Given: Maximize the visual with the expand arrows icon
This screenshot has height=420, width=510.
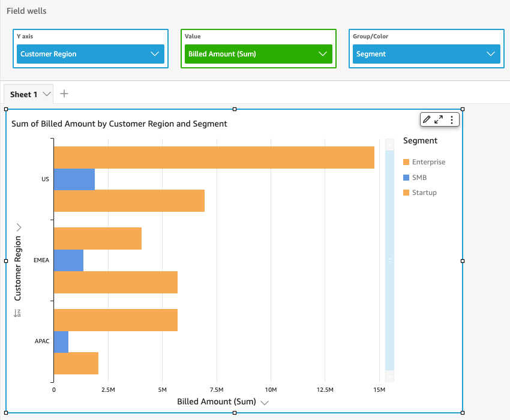Looking at the screenshot, I should tap(439, 119).
